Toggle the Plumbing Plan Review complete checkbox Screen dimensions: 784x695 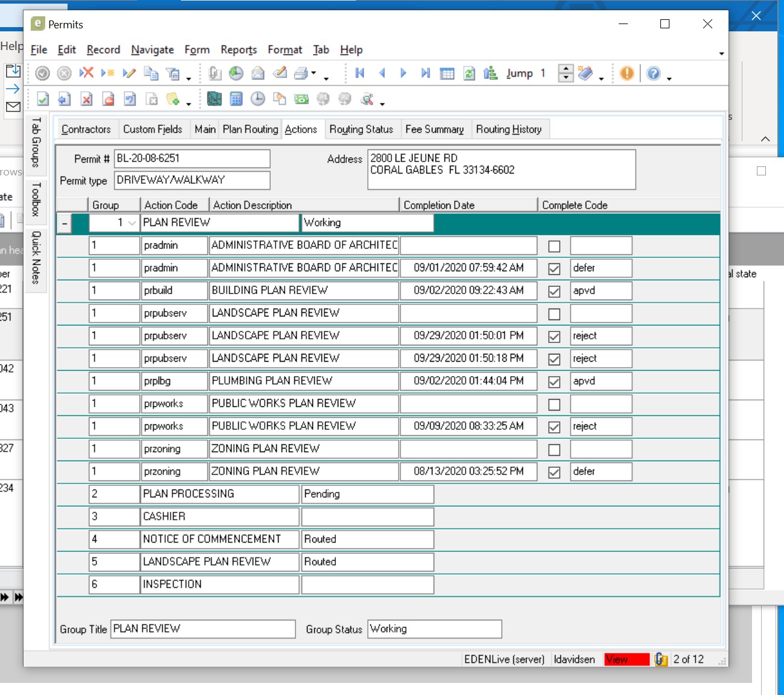(x=554, y=382)
